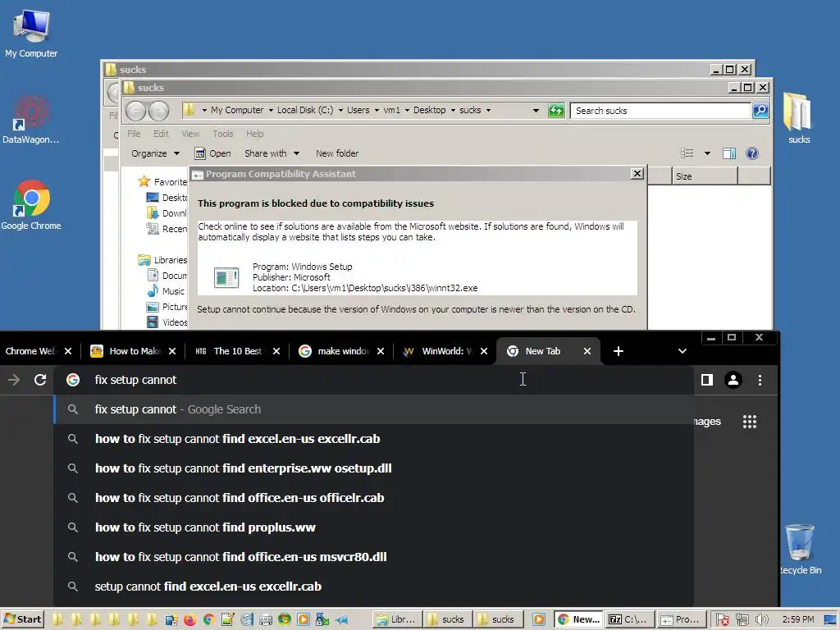Select suggestion ending proplus.ww
This screenshot has height=630, width=840.
pyautogui.click(x=373, y=527)
